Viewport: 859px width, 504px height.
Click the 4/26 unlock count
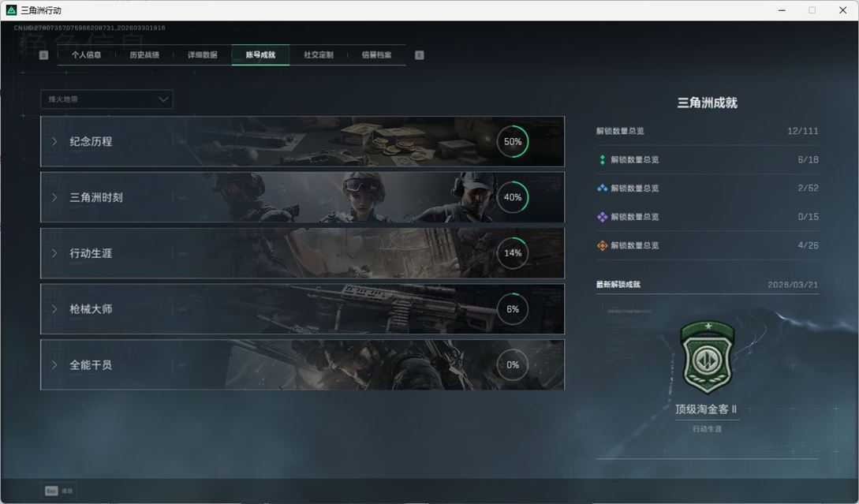coord(808,245)
